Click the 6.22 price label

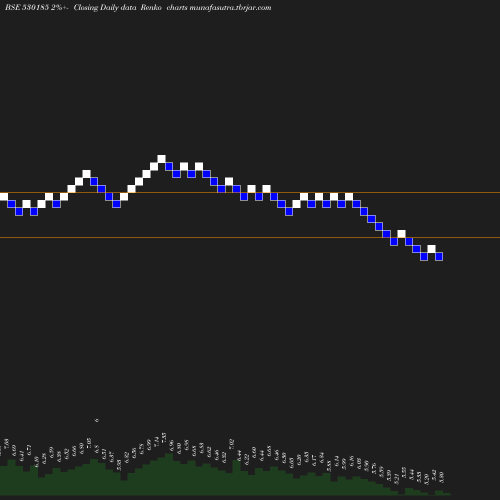point(247,459)
